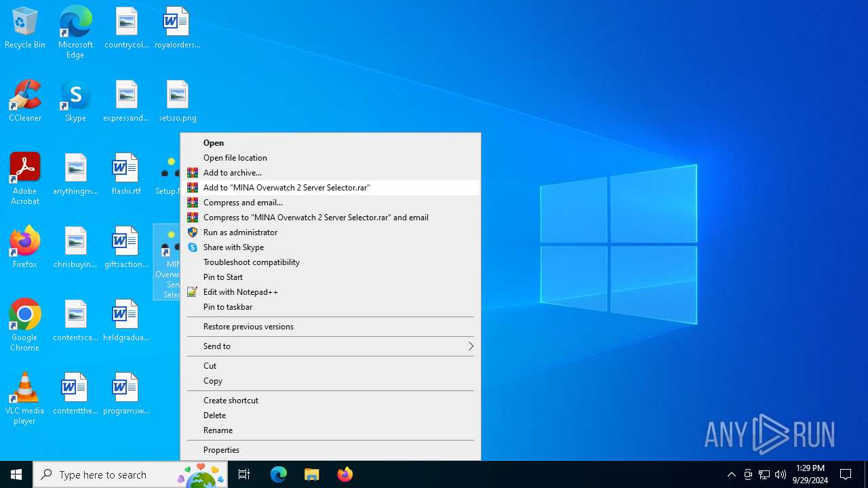Select Run as administrator
Viewport: 868px width, 488px height.
240,232
